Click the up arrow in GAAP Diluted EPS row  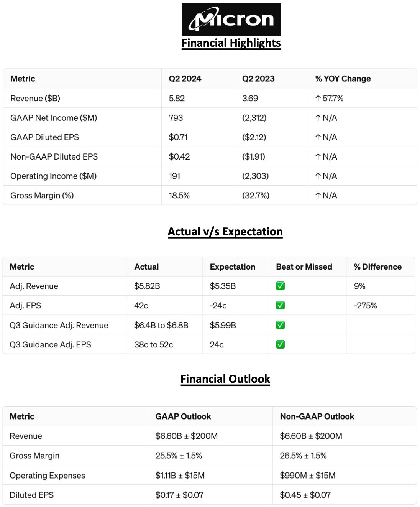(318, 137)
